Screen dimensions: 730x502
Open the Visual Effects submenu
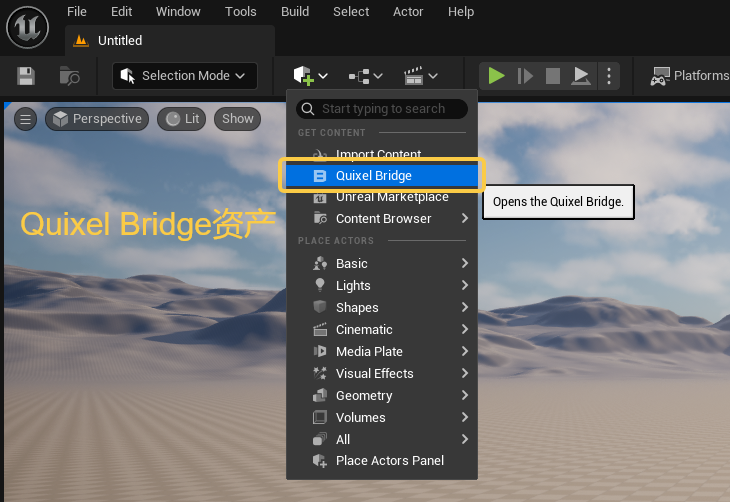pos(382,373)
